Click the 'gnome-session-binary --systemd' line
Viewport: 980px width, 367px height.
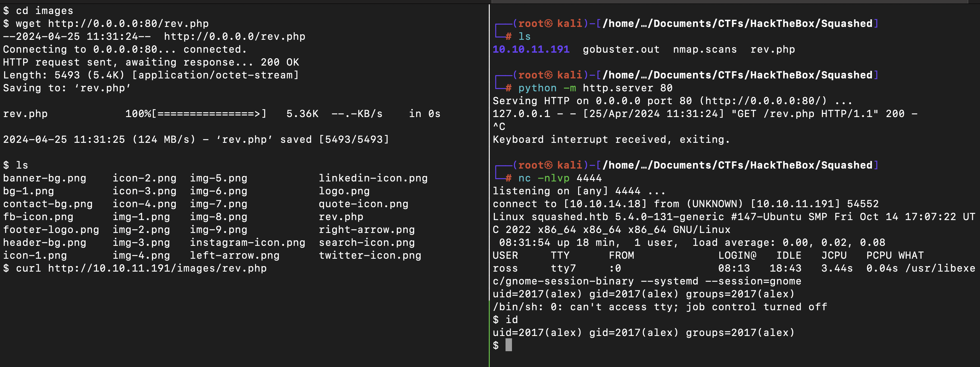[x=647, y=282]
